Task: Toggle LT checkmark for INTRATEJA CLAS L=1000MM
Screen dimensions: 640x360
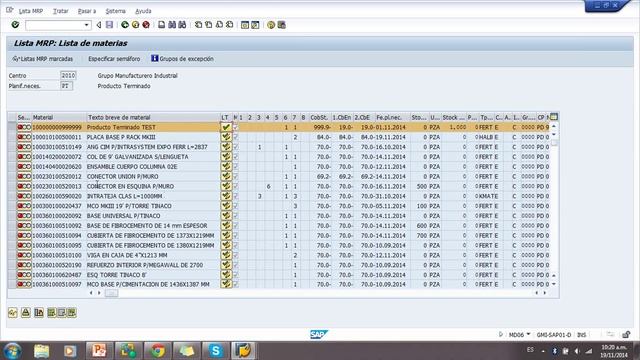Action: (x=226, y=196)
